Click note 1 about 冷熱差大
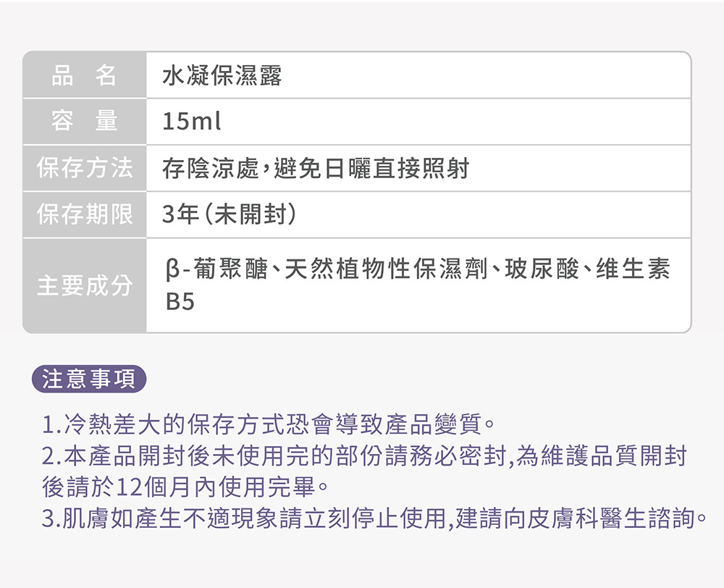 tap(269, 423)
